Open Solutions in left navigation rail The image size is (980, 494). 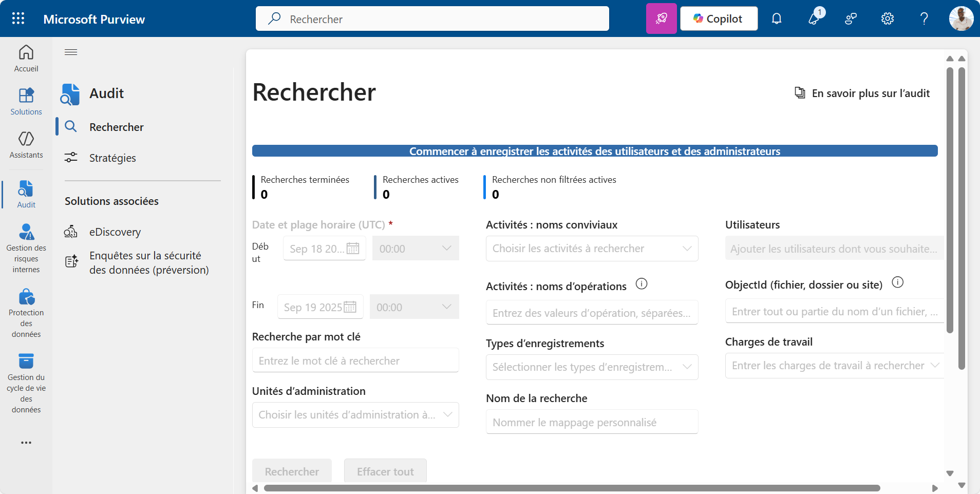(x=26, y=101)
